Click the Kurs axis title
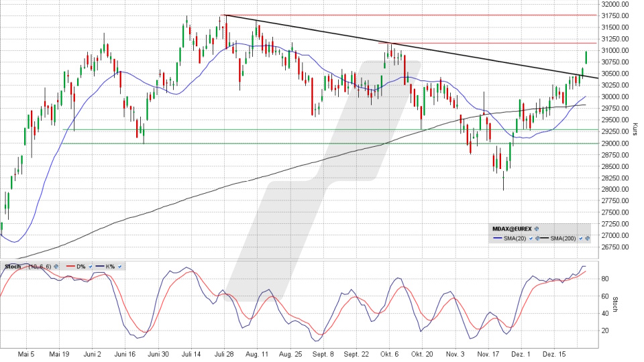Viewport: 644px width, 362px height. [635, 129]
